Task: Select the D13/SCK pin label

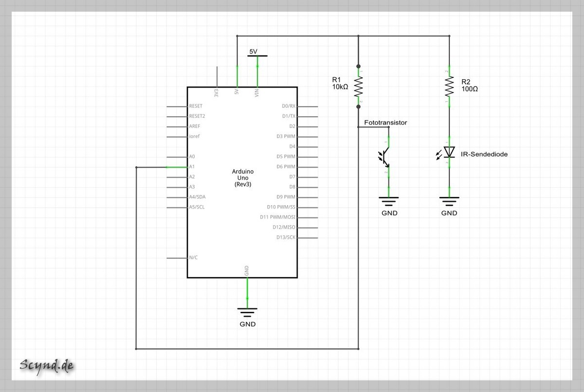Action: coord(285,237)
